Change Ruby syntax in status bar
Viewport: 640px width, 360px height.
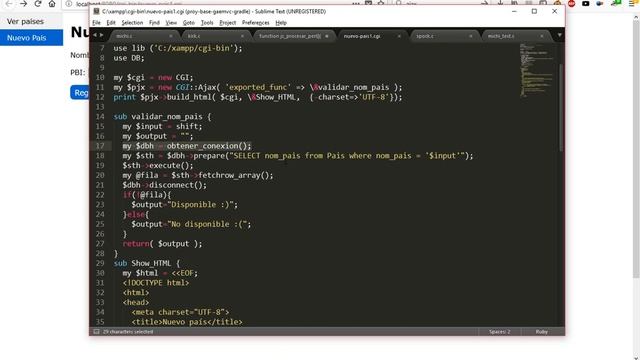[542, 332]
